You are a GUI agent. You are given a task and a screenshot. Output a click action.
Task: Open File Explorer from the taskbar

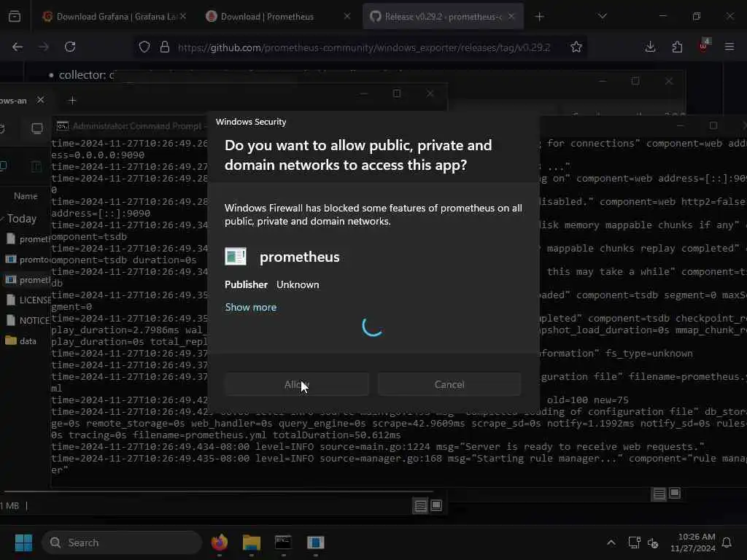coord(251,542)
